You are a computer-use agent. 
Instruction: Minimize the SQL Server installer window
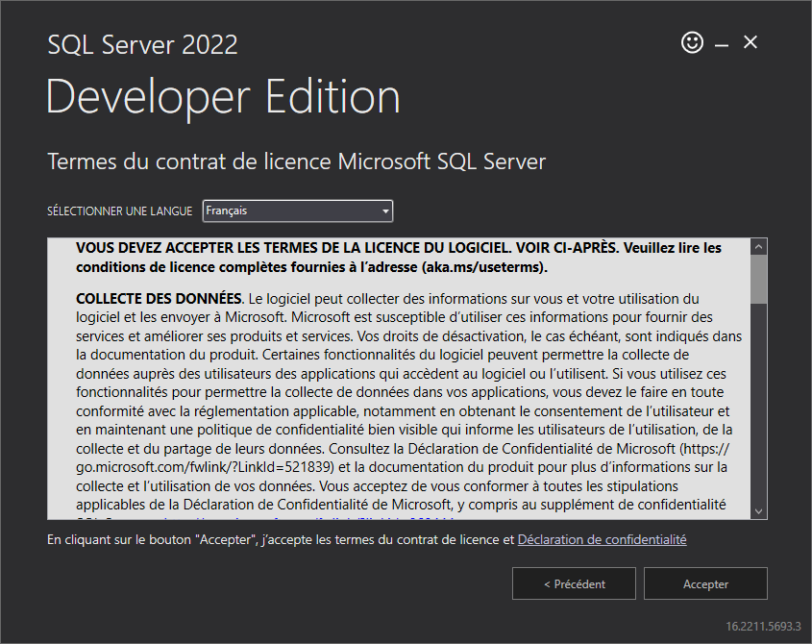(722, 45)
